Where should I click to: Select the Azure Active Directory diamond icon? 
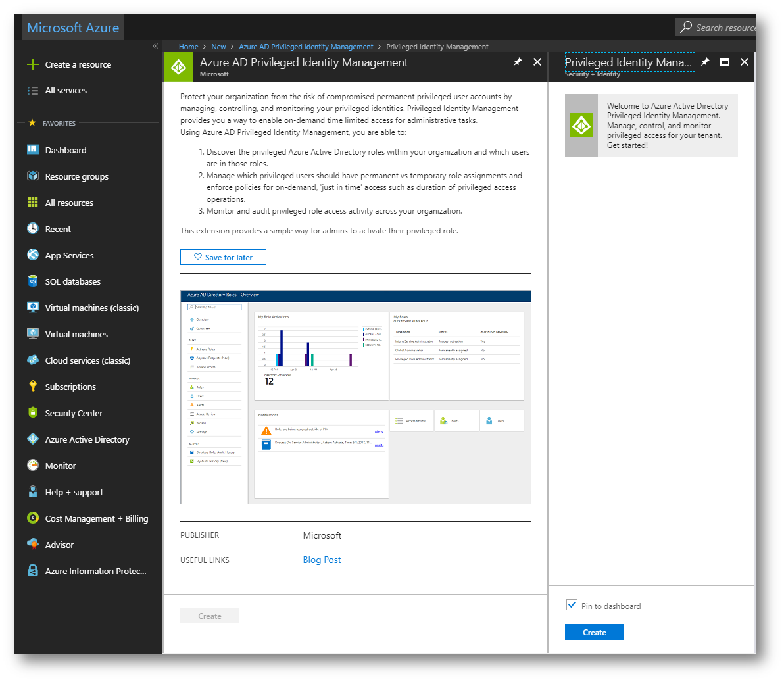coord(32,439)
